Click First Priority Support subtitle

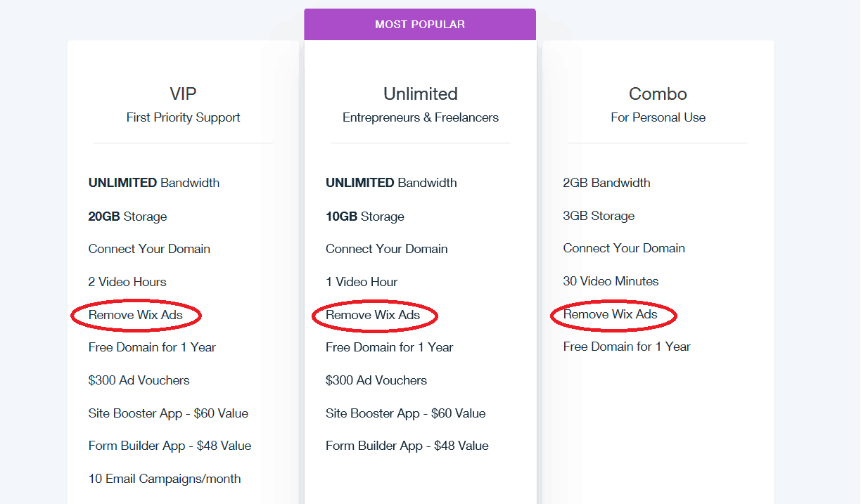pos(183,117)
